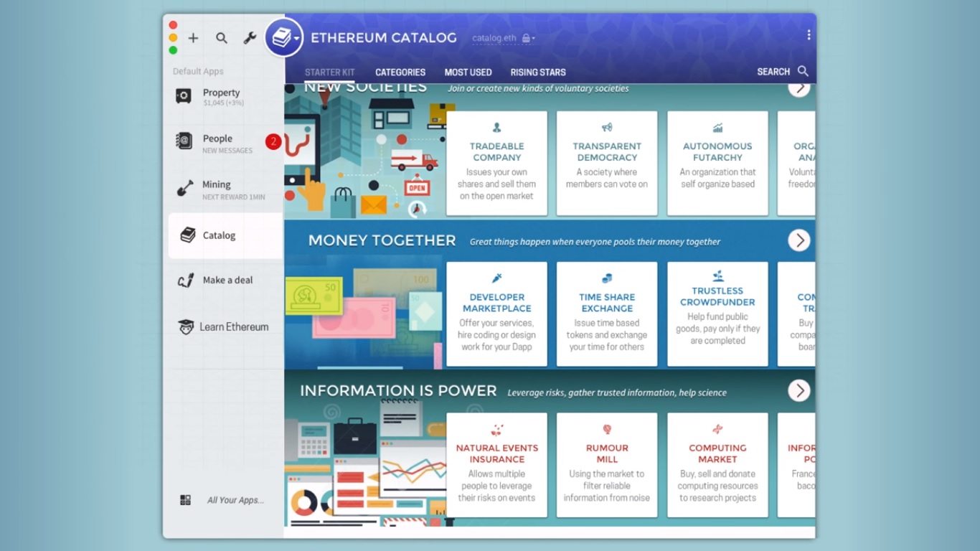This screenshot has width=980, height=551.
Task: Click the INFORMATION IS POWER heading
Action: point(398,391)
